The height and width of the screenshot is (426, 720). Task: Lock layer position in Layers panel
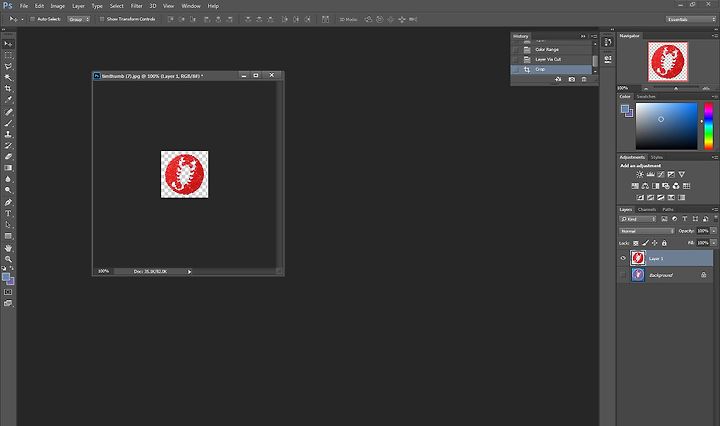(x=655, y=243)
